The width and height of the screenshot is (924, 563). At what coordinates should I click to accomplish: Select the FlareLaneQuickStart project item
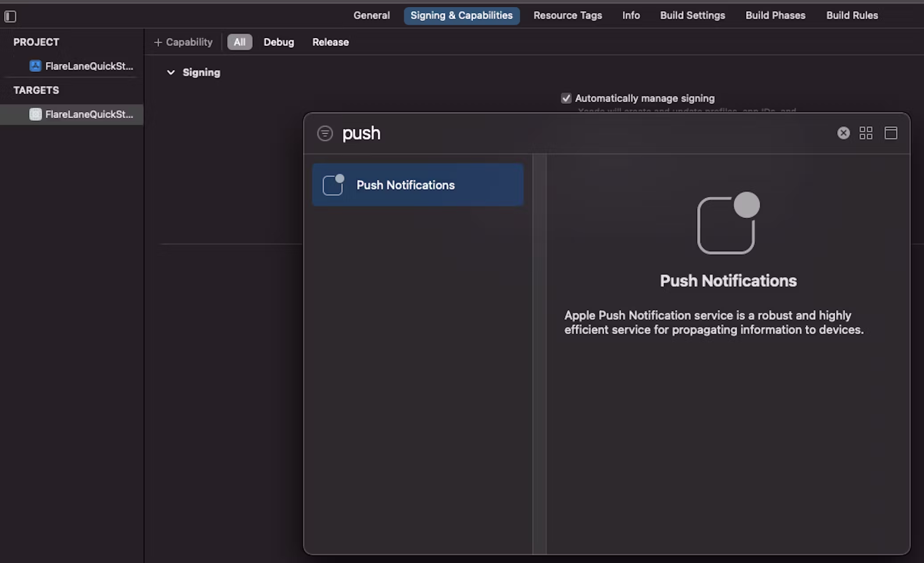pyautogui.click(x=81, y=66)
